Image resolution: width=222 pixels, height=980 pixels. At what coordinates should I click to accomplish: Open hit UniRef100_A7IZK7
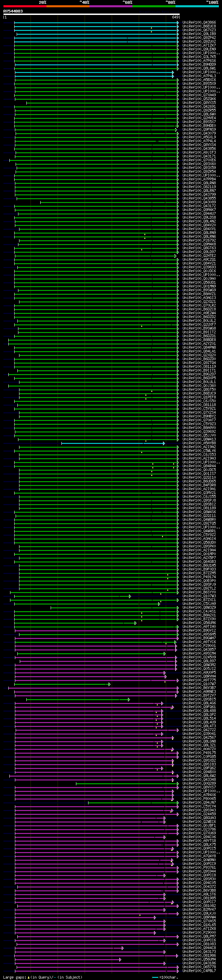coord(199,45)
